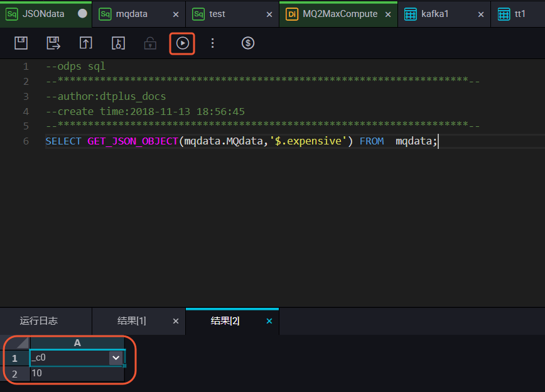Click the Sq icon on JSONdata tab
This screenshot has height=392, width=545.
(x=12, y=14)
